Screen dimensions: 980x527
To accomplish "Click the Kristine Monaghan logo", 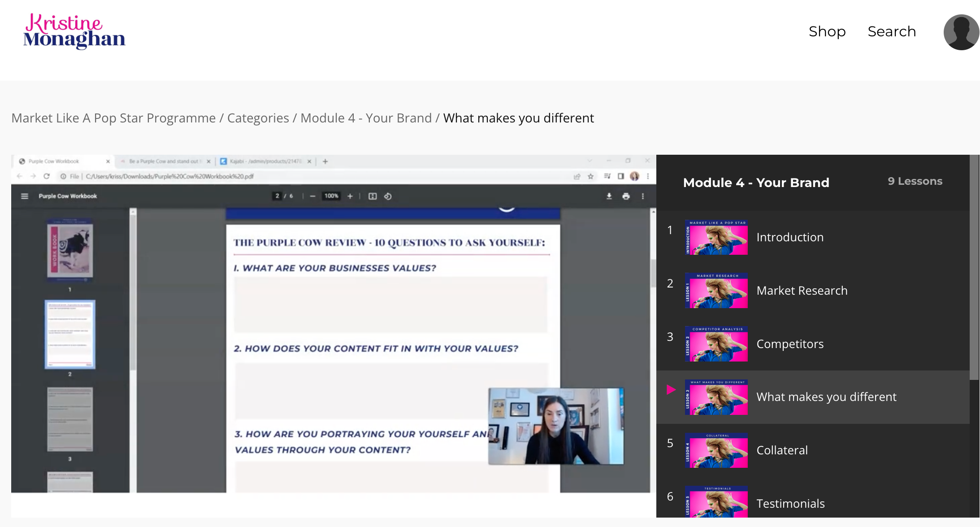I will pos(74,31).
